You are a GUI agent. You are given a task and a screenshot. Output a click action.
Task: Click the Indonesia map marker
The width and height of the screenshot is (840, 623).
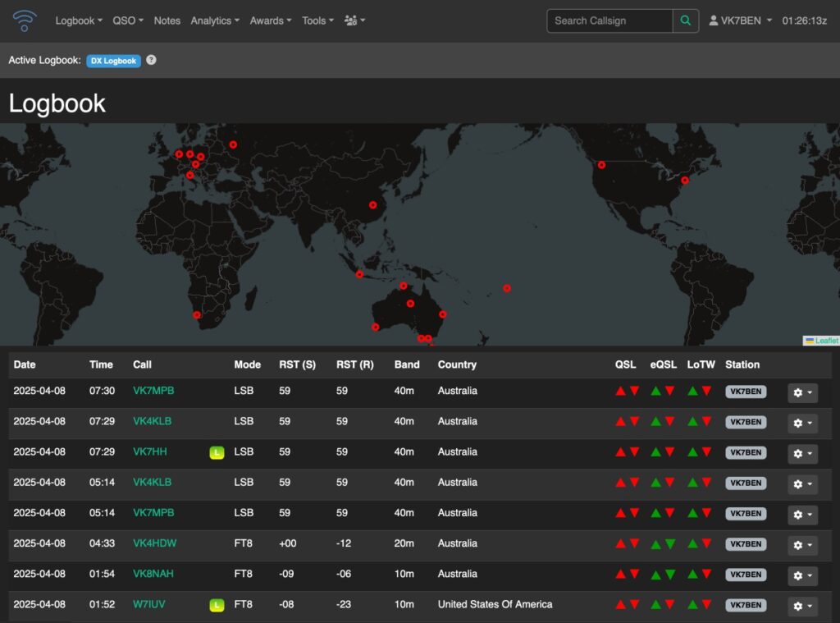pos(359,274)
